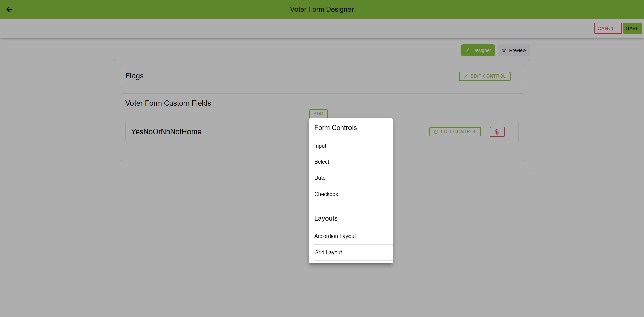Insert an Accordion Layout
644x317 pixels.
tap(335, 236)
